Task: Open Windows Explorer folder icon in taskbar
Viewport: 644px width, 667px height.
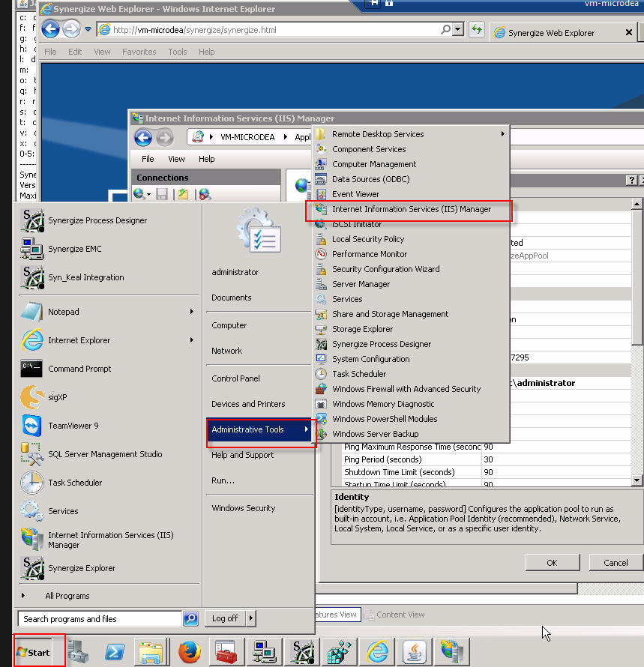Action: tap(151, 652)
